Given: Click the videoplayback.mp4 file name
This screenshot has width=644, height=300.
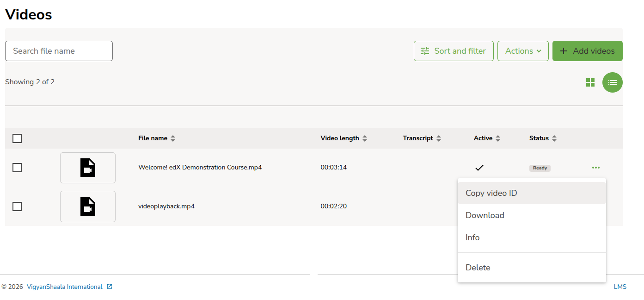Looking at the screenshot, I should click(x=166, y=206).
